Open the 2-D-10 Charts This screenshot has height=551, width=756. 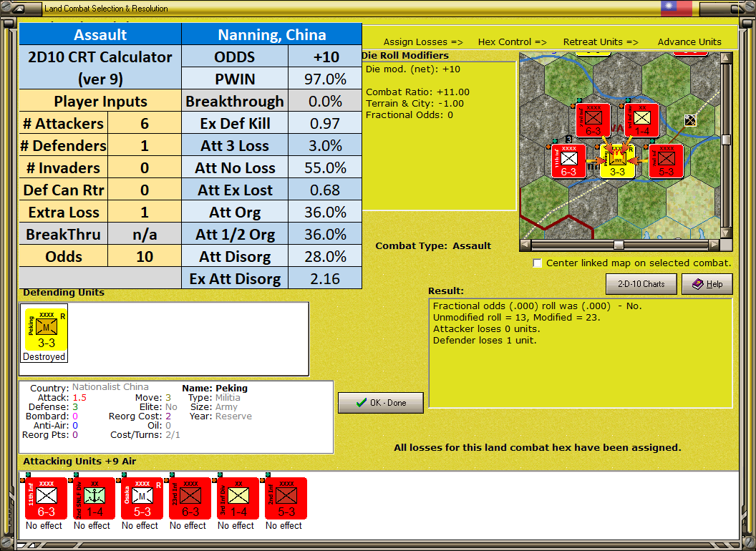[x=641, y=284]
